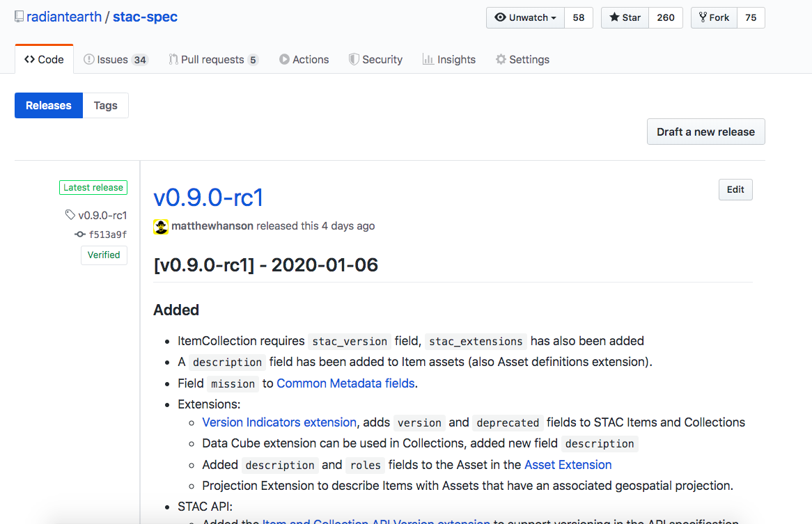812x524 pixels.
Task: Expand the Verified signature badge
Action: (x=104, y=255)
